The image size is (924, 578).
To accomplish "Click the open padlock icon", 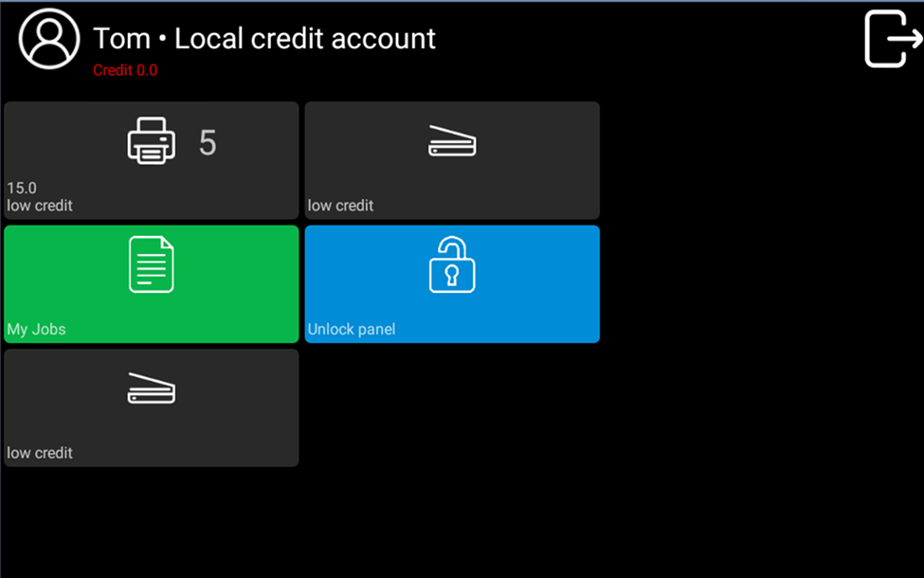I will coord(452,264).
